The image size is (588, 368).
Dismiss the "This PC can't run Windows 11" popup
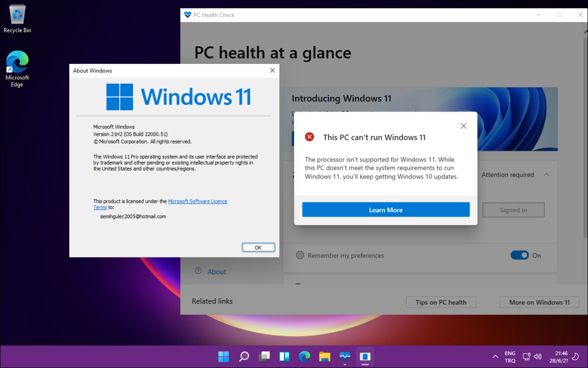(x=464, y=126)
